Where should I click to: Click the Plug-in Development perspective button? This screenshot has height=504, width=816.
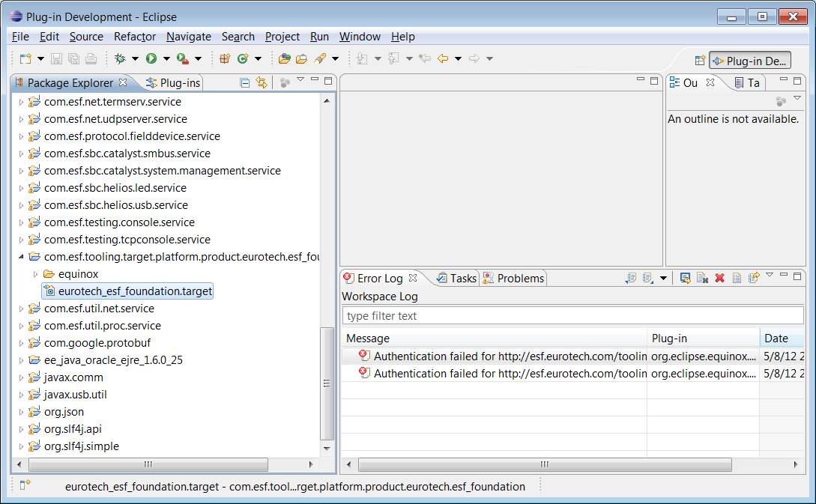point(749,61)
